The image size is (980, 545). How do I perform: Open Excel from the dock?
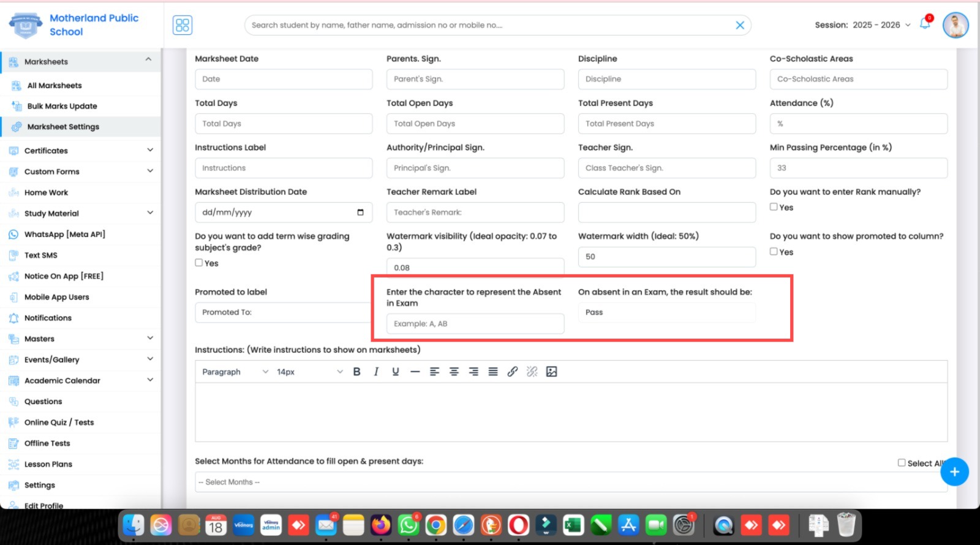573,525
